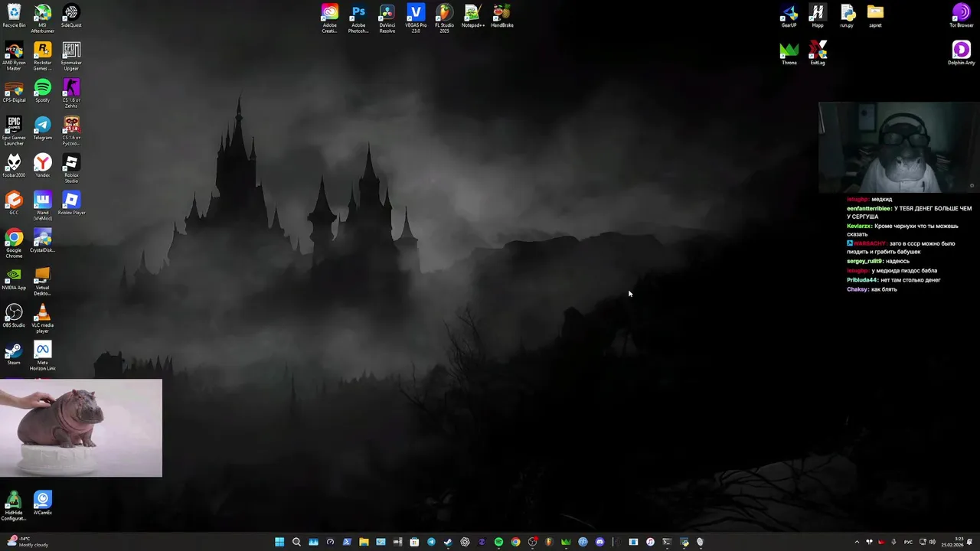This screenshot has width=980, height=551.
Task: Open the clock and date flyout
Action: pos(952,542)
